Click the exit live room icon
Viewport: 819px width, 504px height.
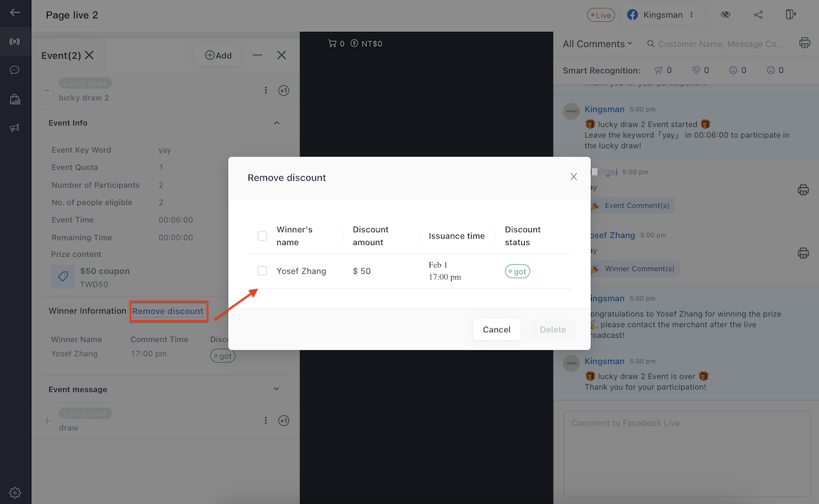click(x=791, y=15)
